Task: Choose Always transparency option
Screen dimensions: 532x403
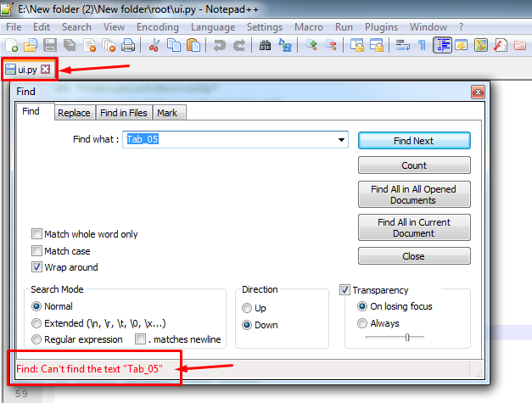Action: [362, 323]
